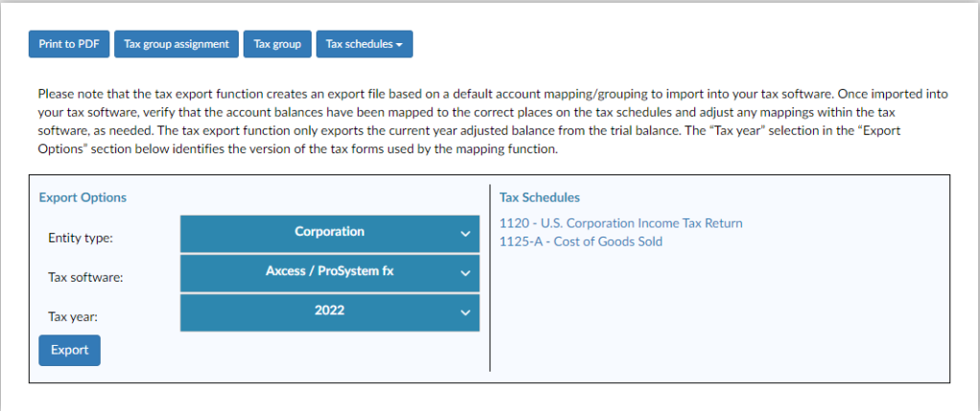
Task: Click the chevron arrow in 2022 dropdown
Action: coord(465,312)
